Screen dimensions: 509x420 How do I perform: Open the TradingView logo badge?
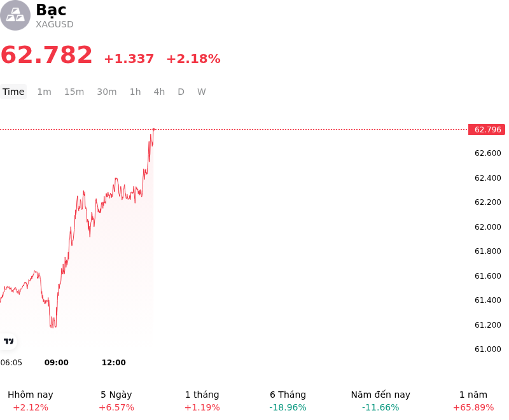click(x=8, y=341)
